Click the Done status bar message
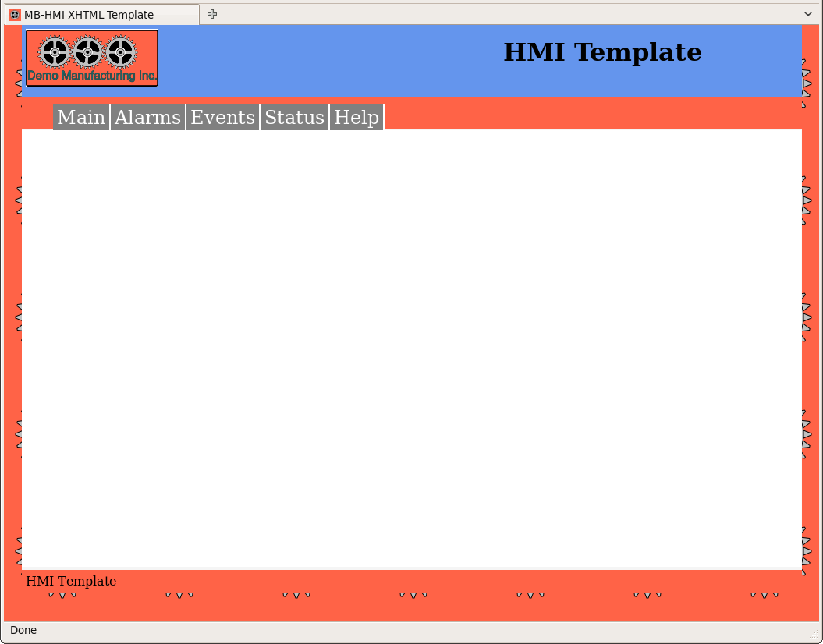Viewport: 823px width, 644px height. (23, 630)
